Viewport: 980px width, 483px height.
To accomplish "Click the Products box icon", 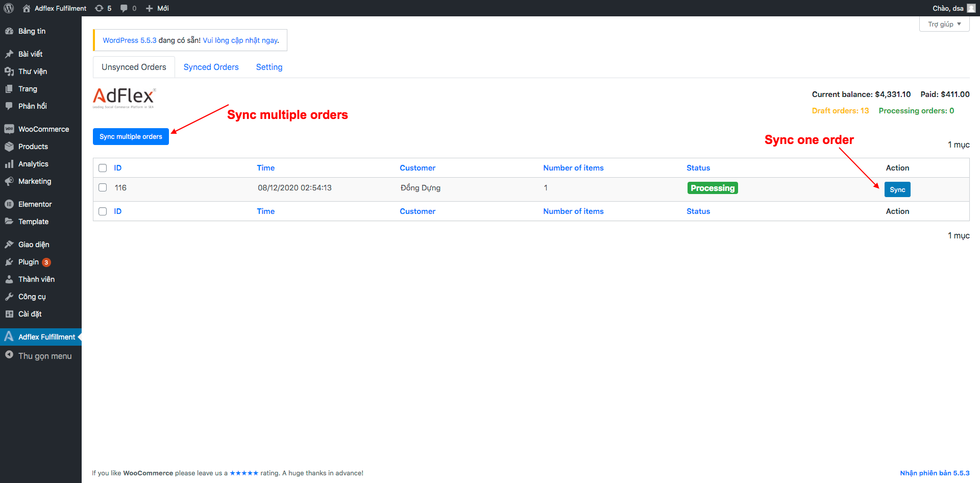I will coord(9,147).
